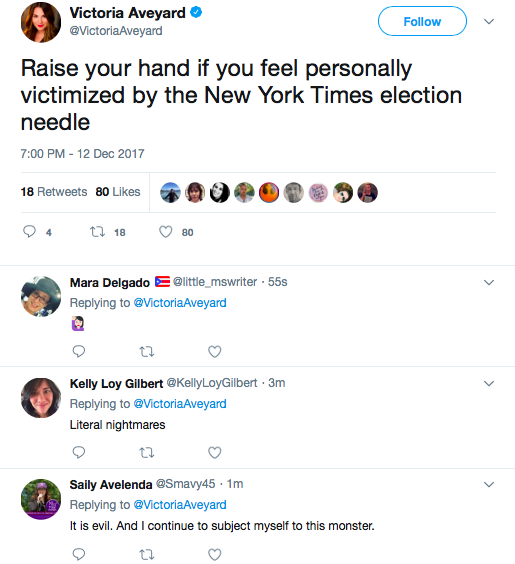The width and height of the screenshot is (515, 564).
Task: Retweet Kelly Loy Gilbert's reply
Action: 147,452
